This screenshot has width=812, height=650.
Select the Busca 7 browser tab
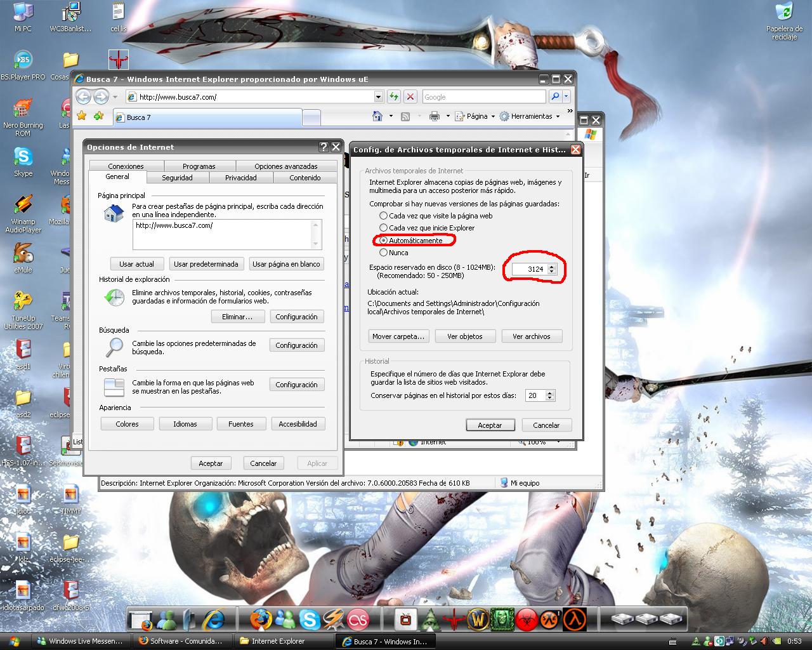[x=207, y=117]
